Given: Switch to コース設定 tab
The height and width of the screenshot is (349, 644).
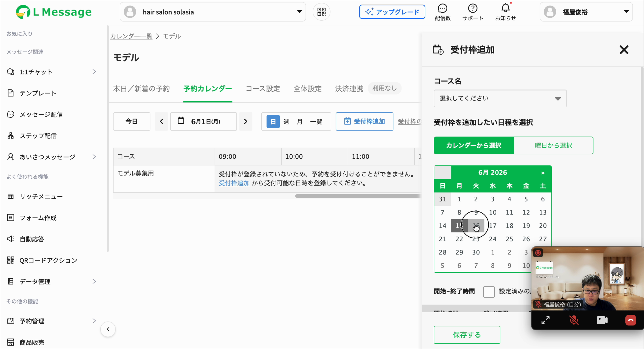Looking at the screenshot, I should pos(263,89).
